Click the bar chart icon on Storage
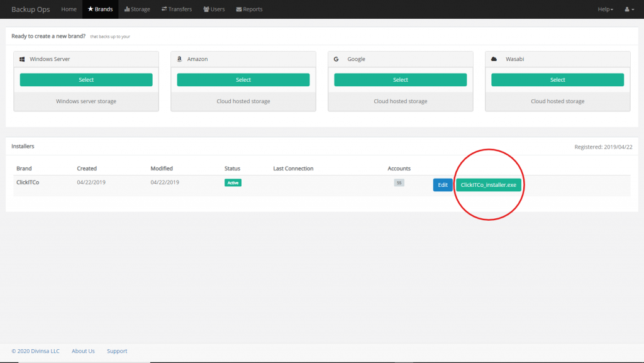Image resolution: width=644 pixels, height=363 pixels. (x=127, y=9)
